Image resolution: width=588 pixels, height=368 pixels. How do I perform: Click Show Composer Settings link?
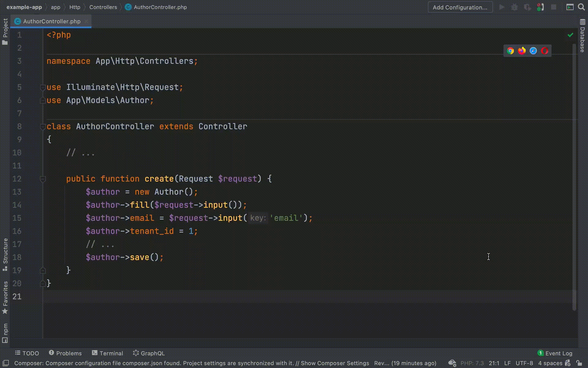[335, 363]
